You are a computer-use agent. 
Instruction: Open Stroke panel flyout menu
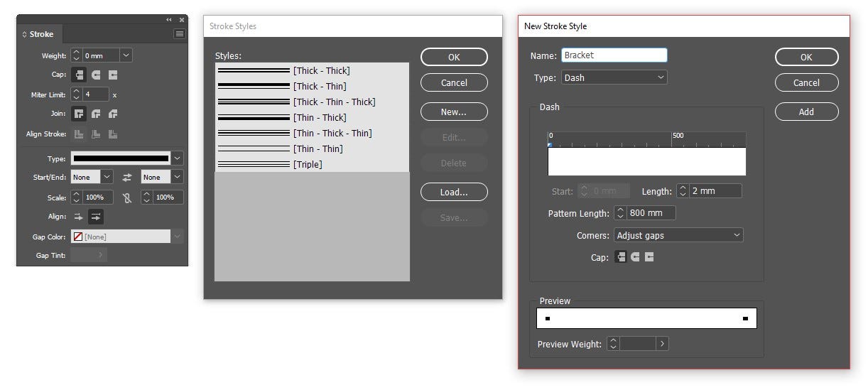[180, 33]
